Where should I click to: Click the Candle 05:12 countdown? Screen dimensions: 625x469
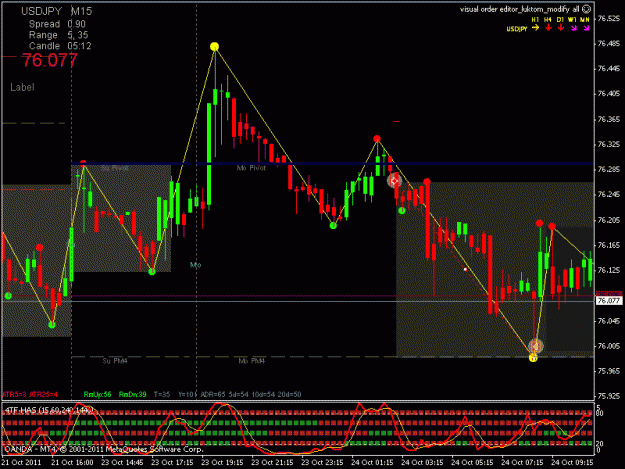60,46
